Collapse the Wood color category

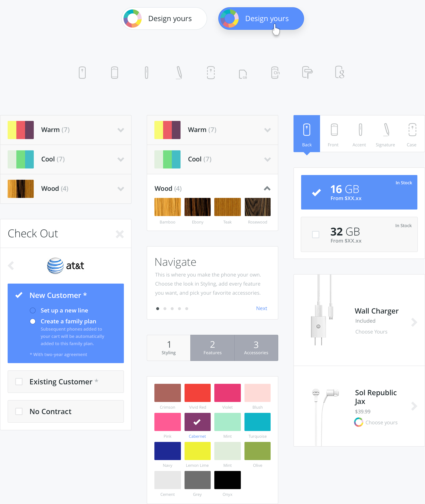tap(268, 188)
